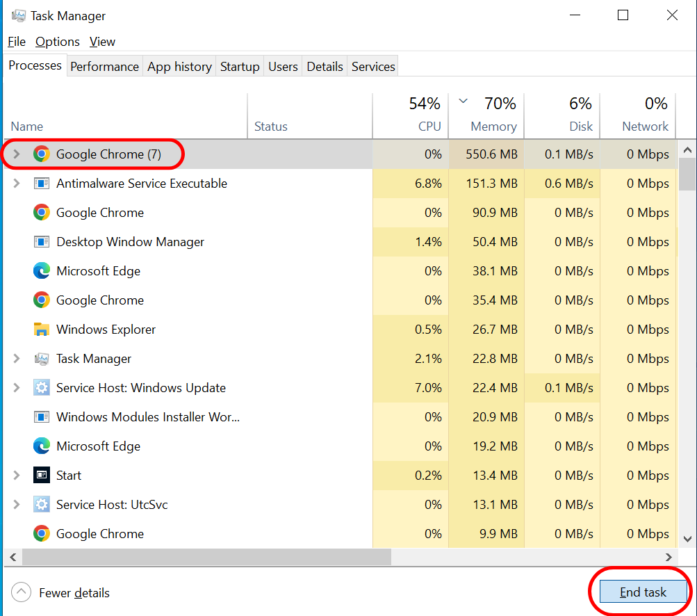Click the Desktop Window Manager process icon

click(42, 242)
